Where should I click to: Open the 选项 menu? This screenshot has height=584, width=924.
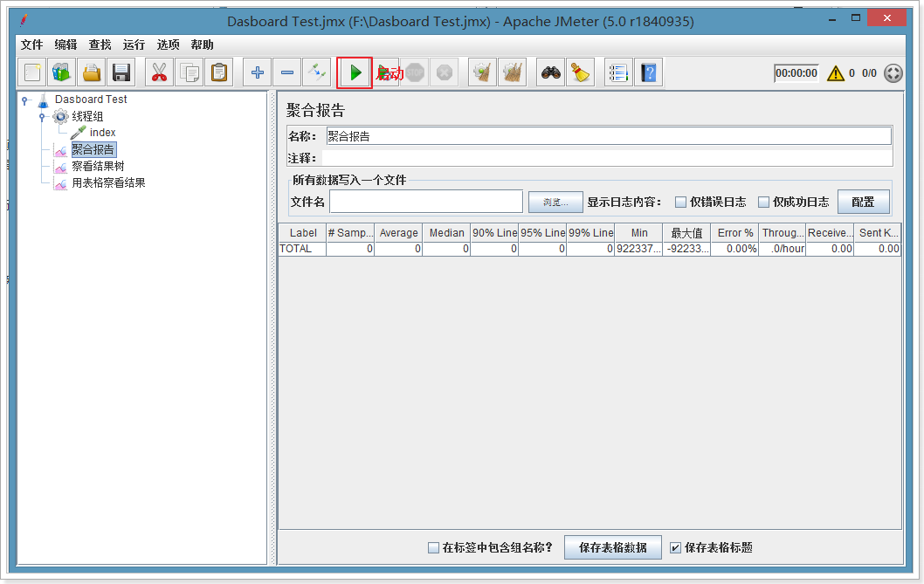168,45
